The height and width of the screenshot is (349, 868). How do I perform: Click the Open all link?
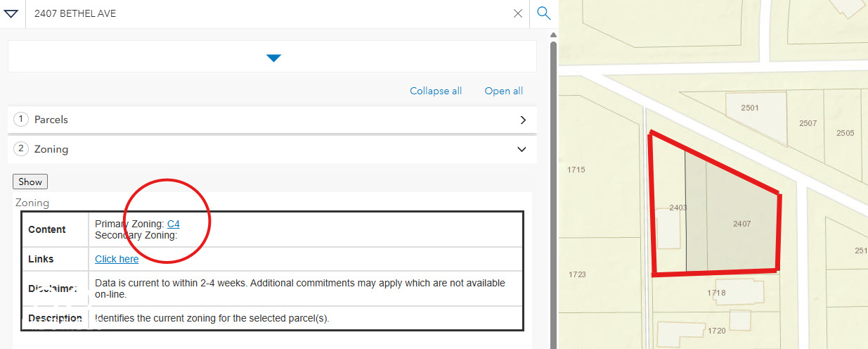tap(503, 91)
